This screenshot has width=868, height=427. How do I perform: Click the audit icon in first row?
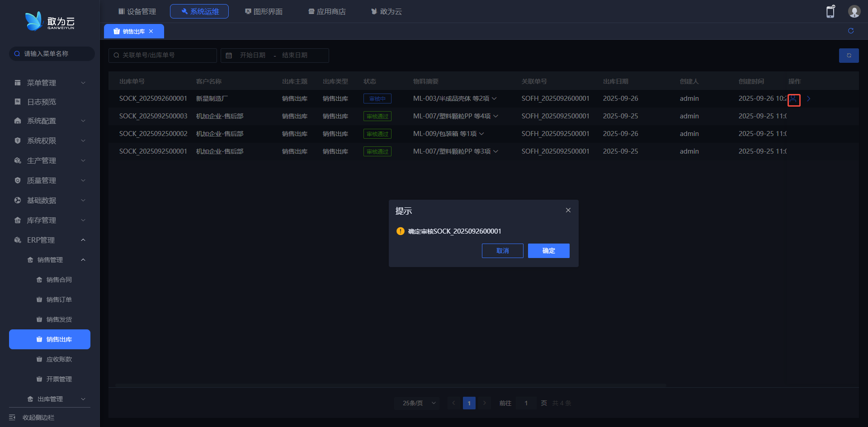794,99
